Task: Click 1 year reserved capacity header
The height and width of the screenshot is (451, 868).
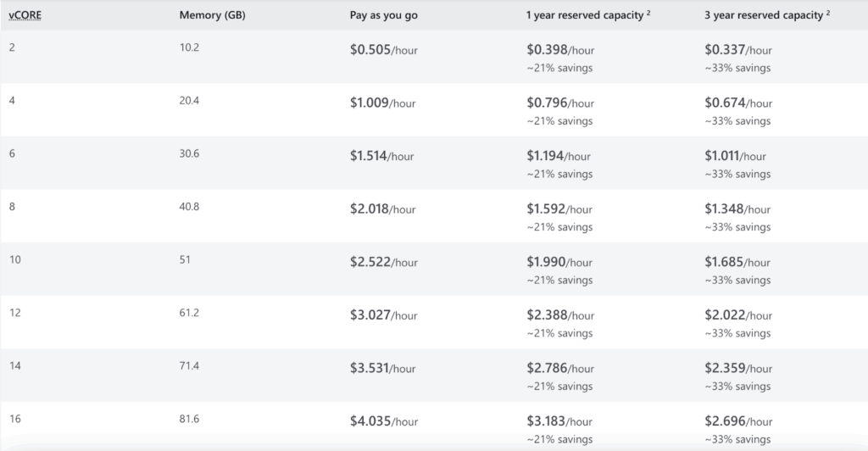Action: coord(586,14)
